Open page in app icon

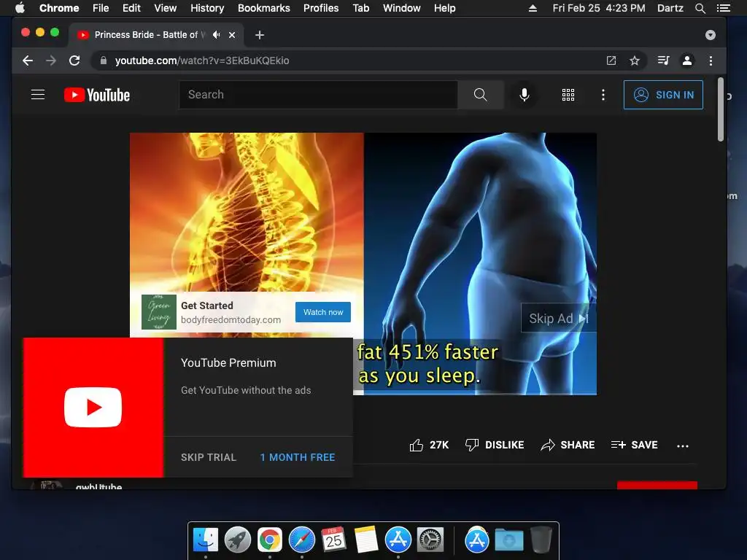611,61
